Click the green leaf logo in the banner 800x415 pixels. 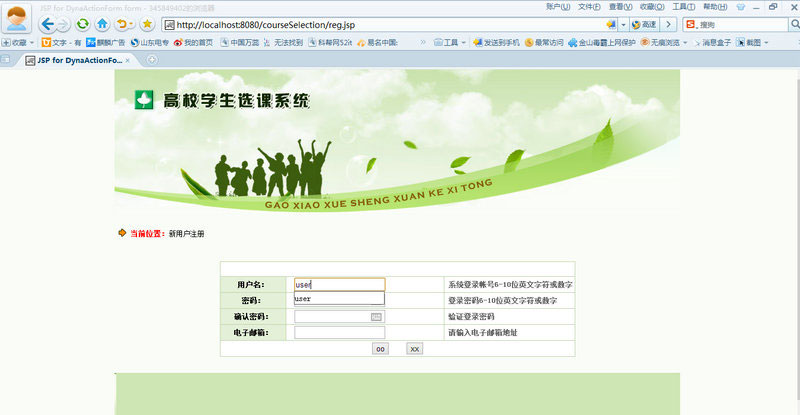(x=144, y=100)
